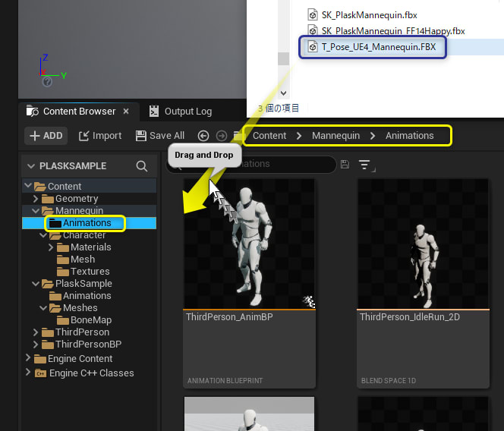504x431 pixels.
Task: Open the asset filters menu
Action: point(365,165)
